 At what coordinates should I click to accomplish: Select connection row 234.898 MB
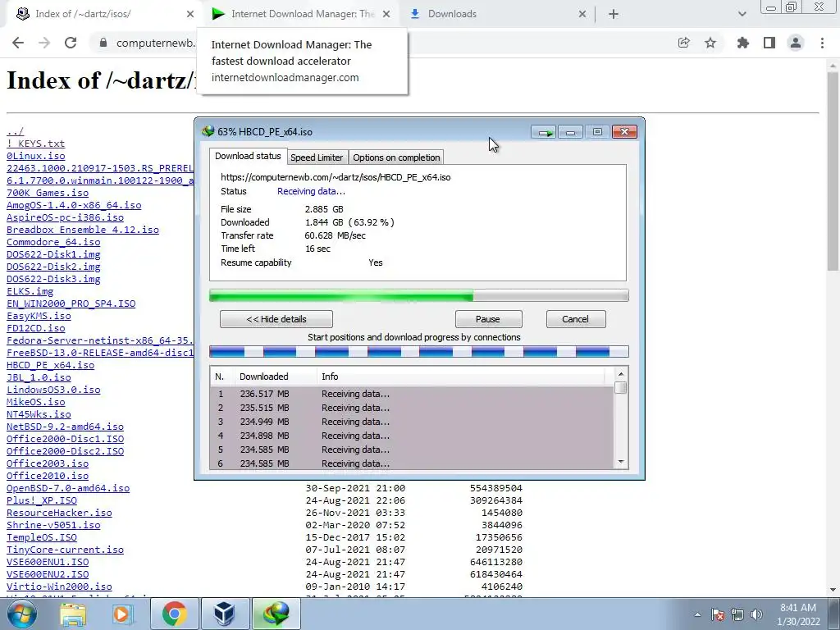[412, 436]
